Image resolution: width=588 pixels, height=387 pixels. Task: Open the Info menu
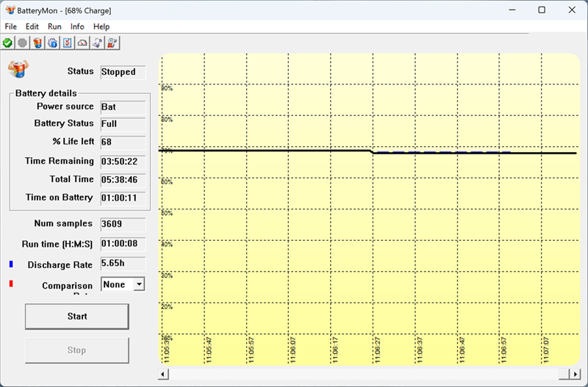click(77, 26)
